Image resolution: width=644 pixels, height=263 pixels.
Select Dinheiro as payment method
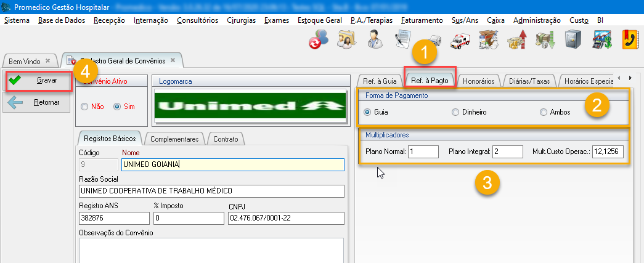[x=455, y=113]
